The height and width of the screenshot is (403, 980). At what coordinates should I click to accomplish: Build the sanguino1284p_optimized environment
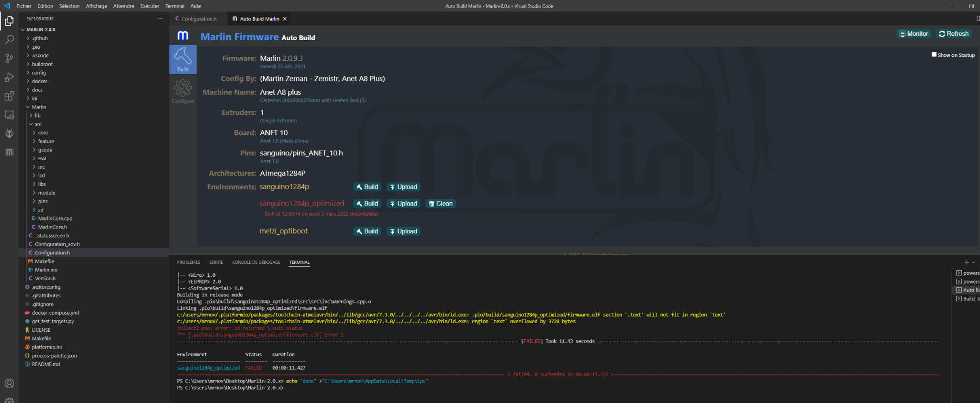367,204
